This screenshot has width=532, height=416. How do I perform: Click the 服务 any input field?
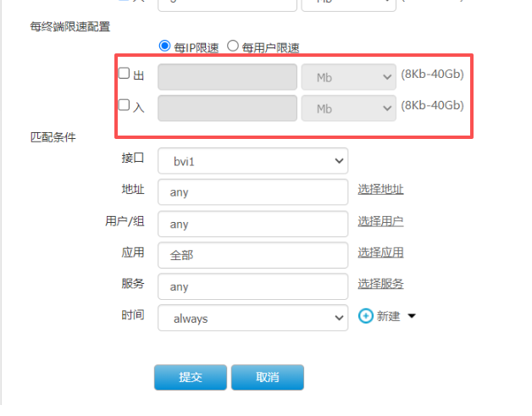pyautogui.click(x=252, y=286)
